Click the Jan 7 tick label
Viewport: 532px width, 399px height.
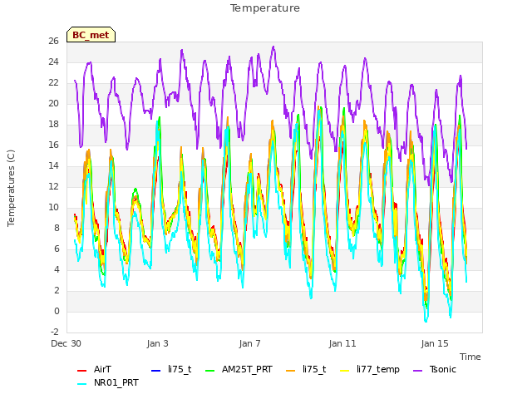[249, 343]
